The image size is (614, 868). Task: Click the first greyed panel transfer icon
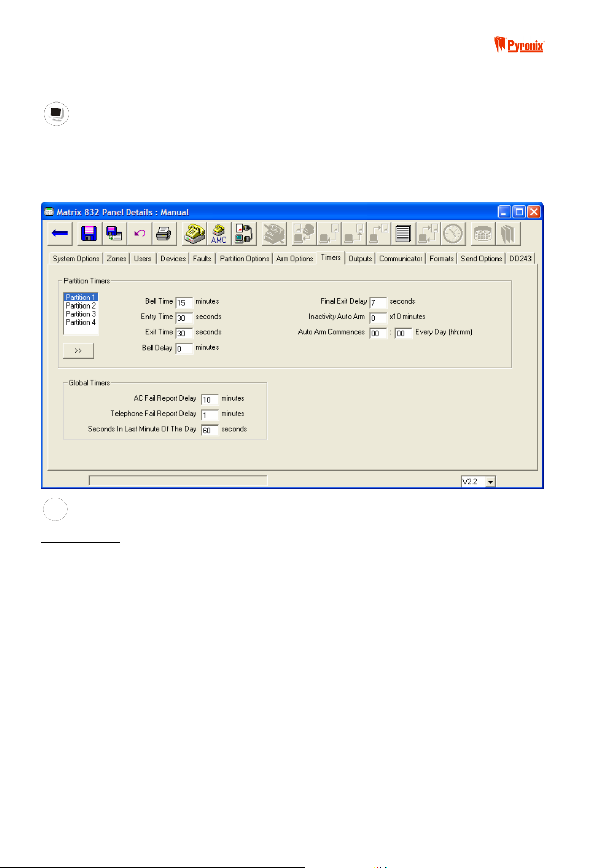pyautogui.click(x=304, y=234)
